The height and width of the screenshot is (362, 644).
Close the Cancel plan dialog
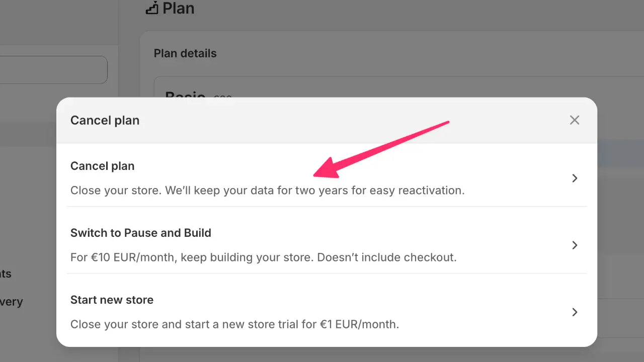pyautogui.click(x=575, y=120)
